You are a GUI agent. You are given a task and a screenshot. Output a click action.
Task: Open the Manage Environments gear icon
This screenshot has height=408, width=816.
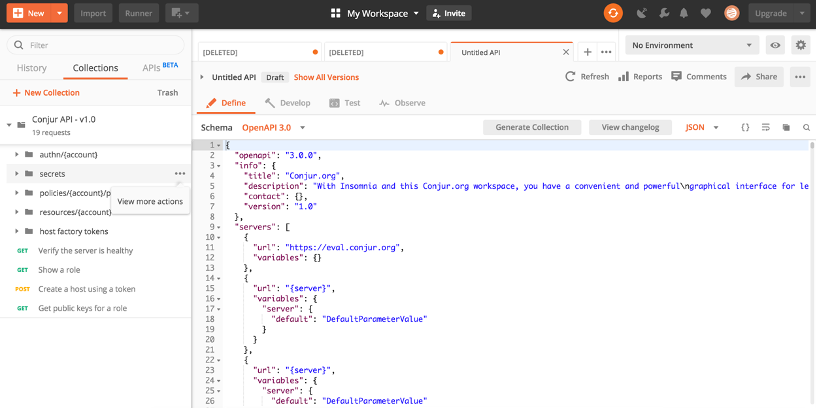tap(800, 45)
